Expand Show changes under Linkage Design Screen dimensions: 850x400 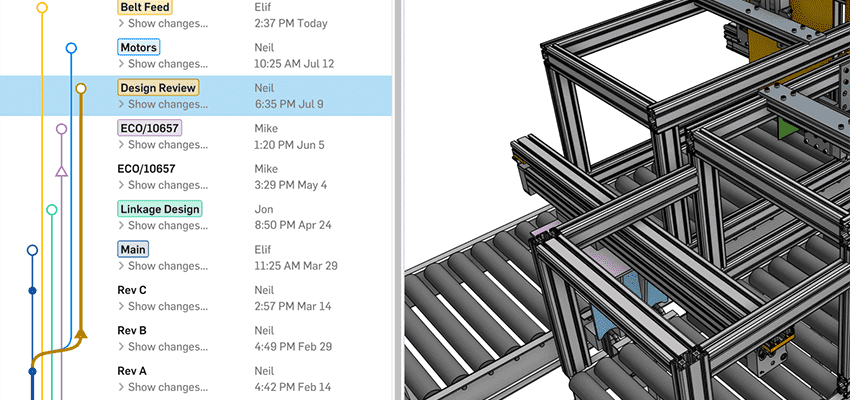click(163, 225)
